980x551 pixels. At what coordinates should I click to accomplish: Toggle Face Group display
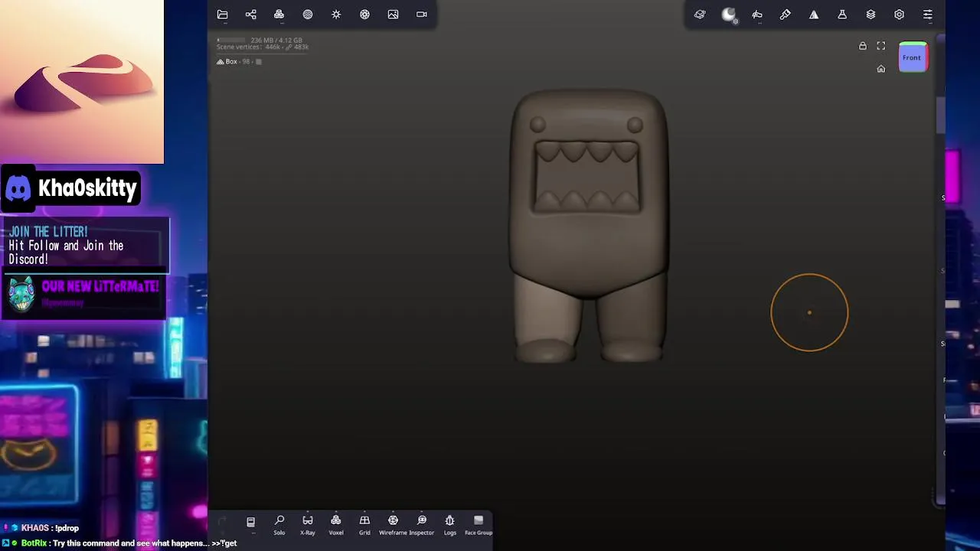point(479,525)
